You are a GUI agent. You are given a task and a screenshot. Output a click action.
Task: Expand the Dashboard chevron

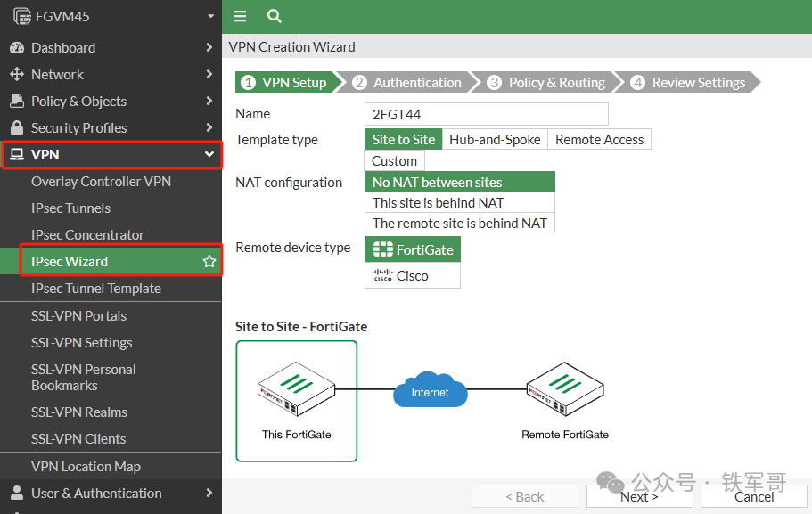tap(209, 47)
